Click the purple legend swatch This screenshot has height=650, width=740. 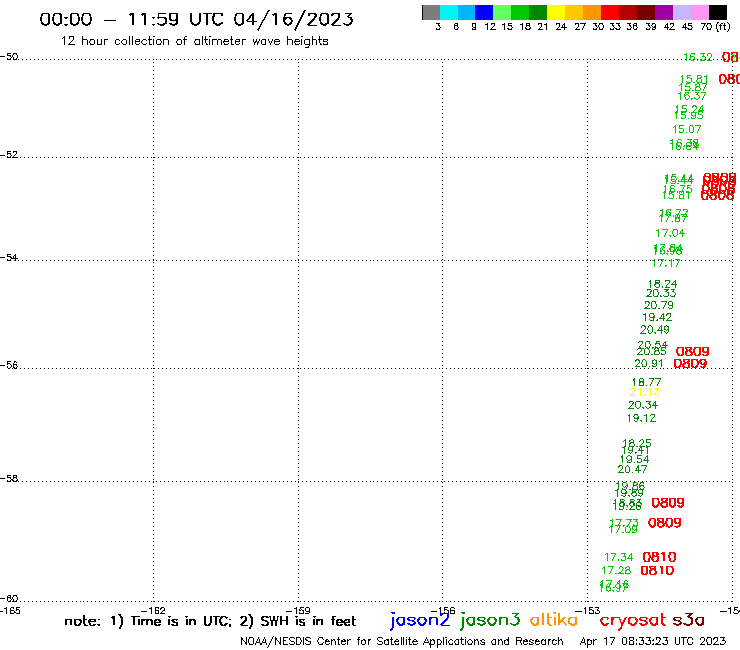(664, 12)
